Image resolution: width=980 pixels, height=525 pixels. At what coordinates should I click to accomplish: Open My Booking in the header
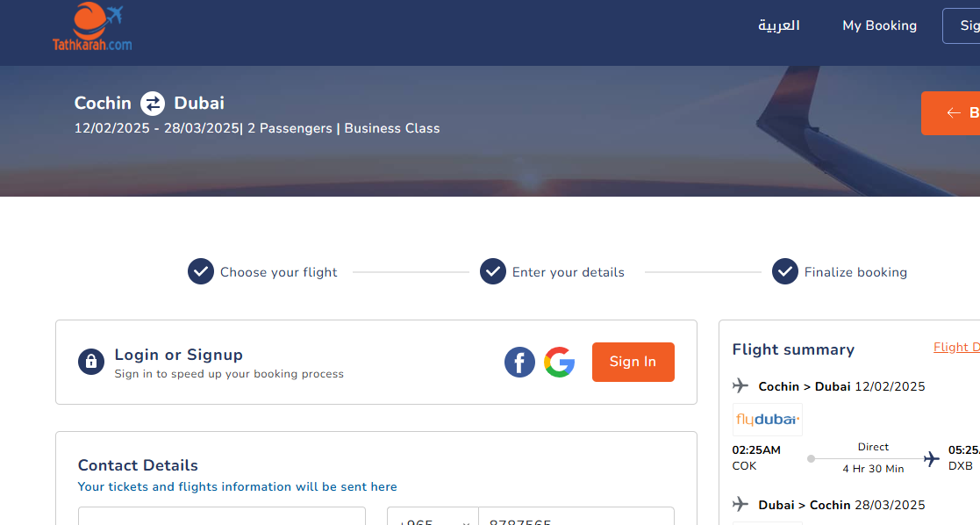(879, 25)
